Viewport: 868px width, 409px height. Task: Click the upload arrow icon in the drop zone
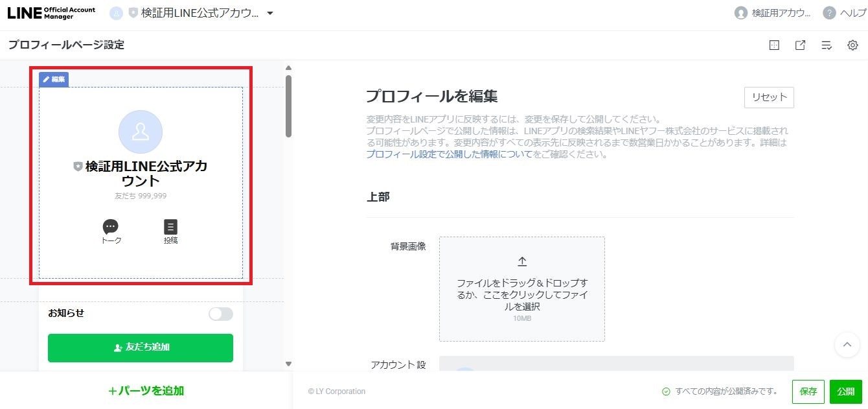pyautogui.click(x=522, y=262)
